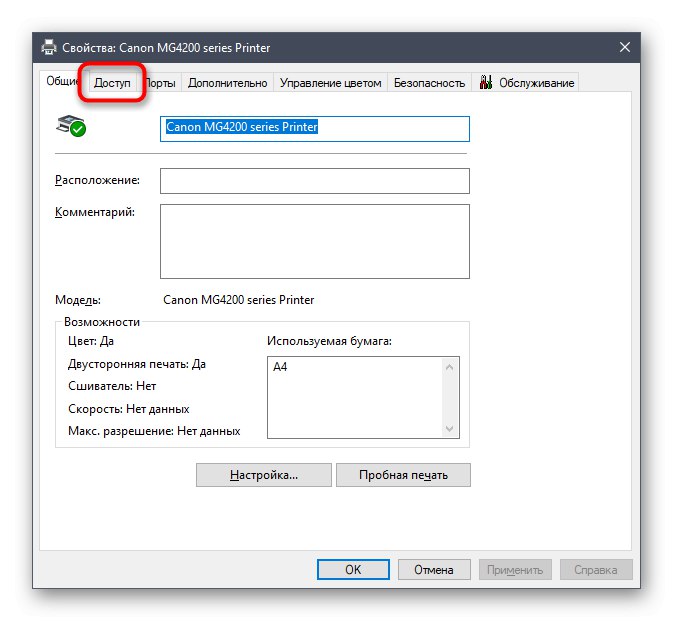Open the Безопасность tab

(429, 83)
